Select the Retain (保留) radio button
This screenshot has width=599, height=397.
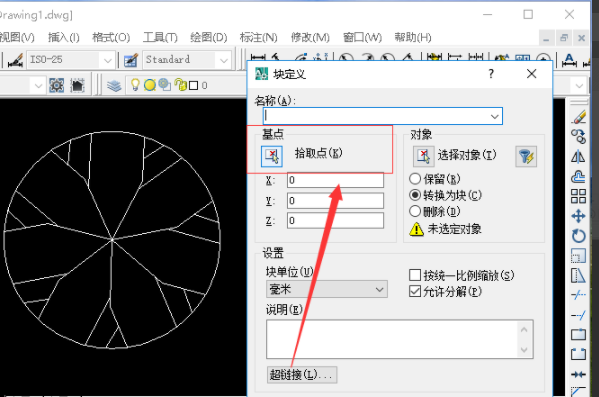(415, 179)
